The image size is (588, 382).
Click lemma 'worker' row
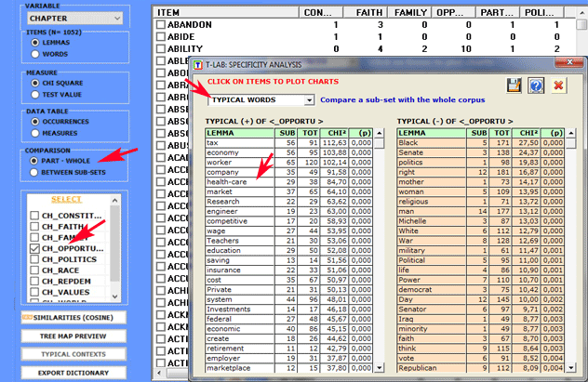click(x=240, y=162)
